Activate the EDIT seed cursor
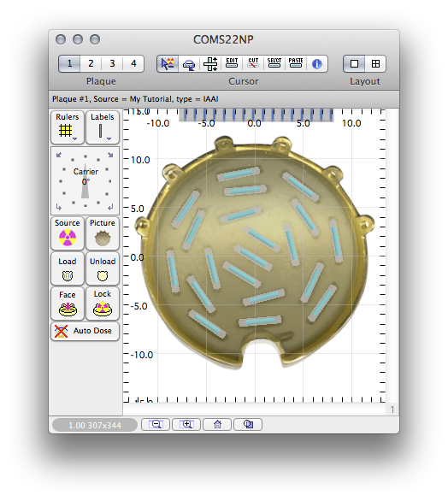This screenshot has height=501, width=448. coord(232,63)
